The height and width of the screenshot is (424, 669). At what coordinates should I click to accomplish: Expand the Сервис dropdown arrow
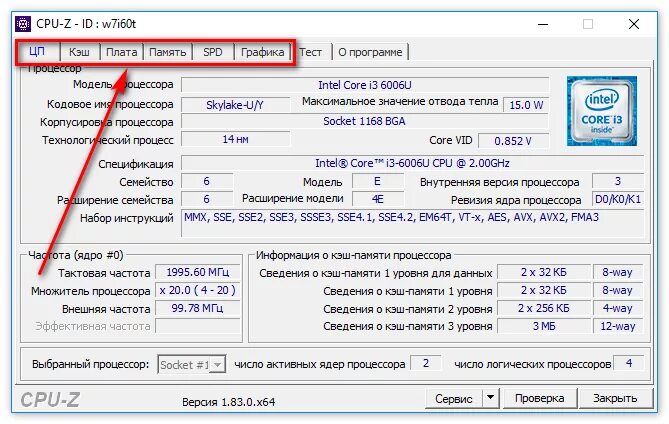(491, 399)
